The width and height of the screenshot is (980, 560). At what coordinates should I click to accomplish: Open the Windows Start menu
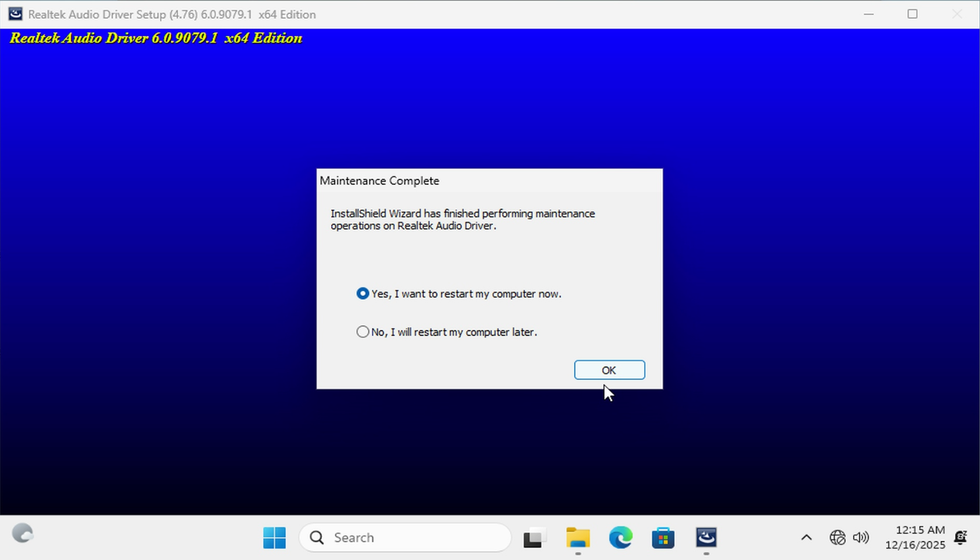pyautogui.click(x=274, y=538)
